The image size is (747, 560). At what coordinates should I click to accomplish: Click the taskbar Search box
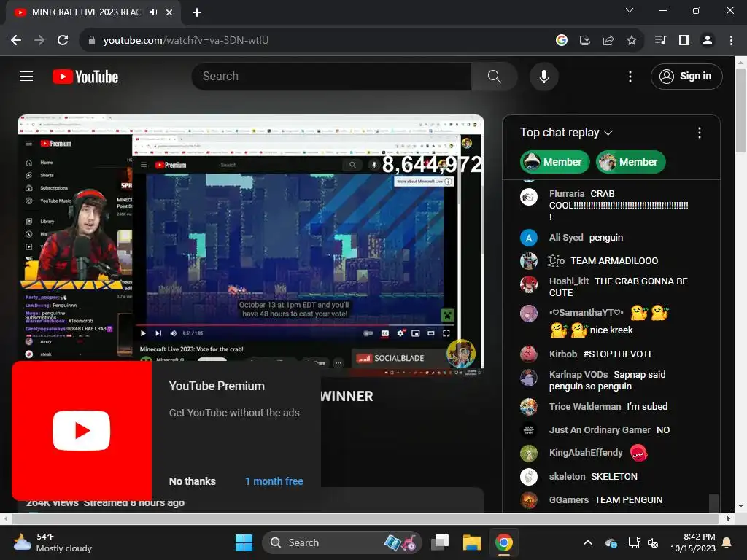[x=342, y=542]
